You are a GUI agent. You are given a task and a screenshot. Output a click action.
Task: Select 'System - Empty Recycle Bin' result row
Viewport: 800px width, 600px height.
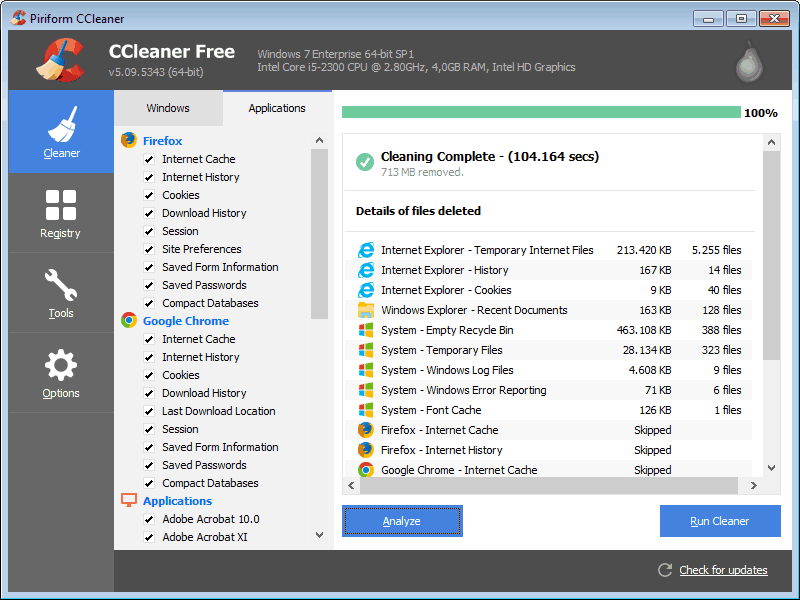tap(549, 330)
